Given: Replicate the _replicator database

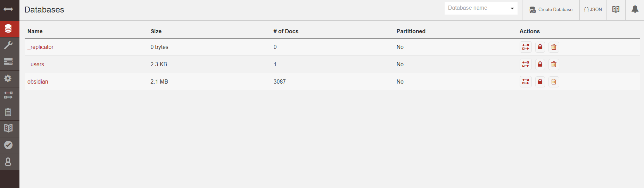Looking at the screenshot, I should point(526,47).
